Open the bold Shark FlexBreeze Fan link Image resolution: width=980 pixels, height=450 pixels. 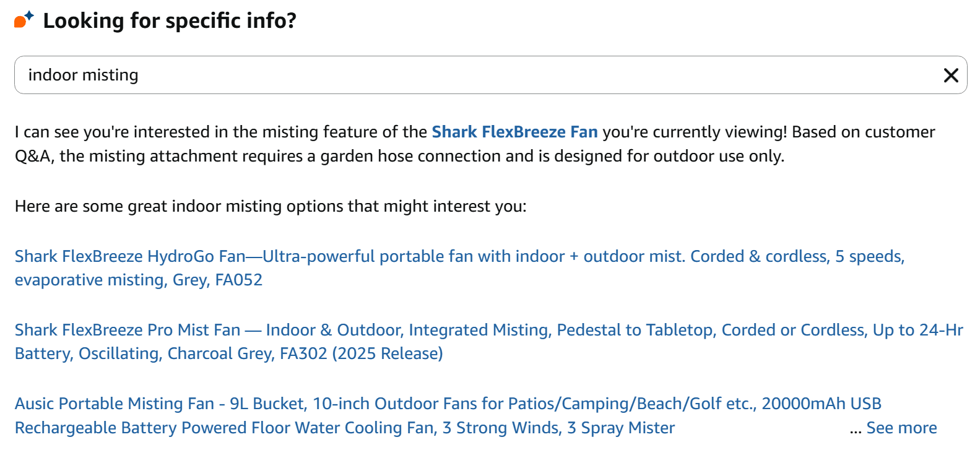click(514, 132)
